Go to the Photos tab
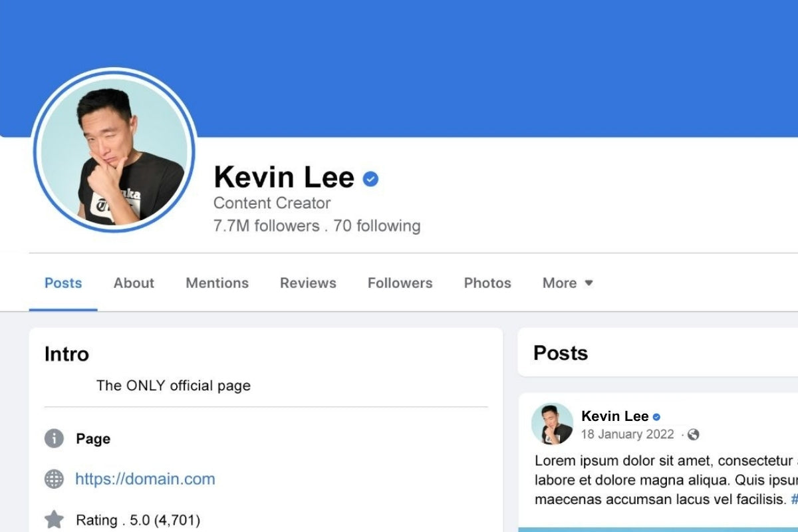 point(487,283)
